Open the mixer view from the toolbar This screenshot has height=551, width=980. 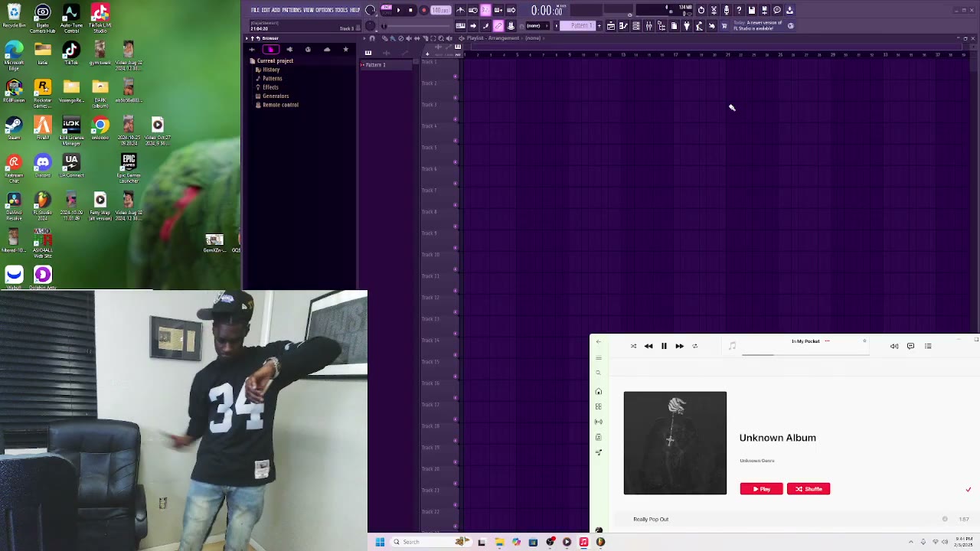tap(648, 26)
